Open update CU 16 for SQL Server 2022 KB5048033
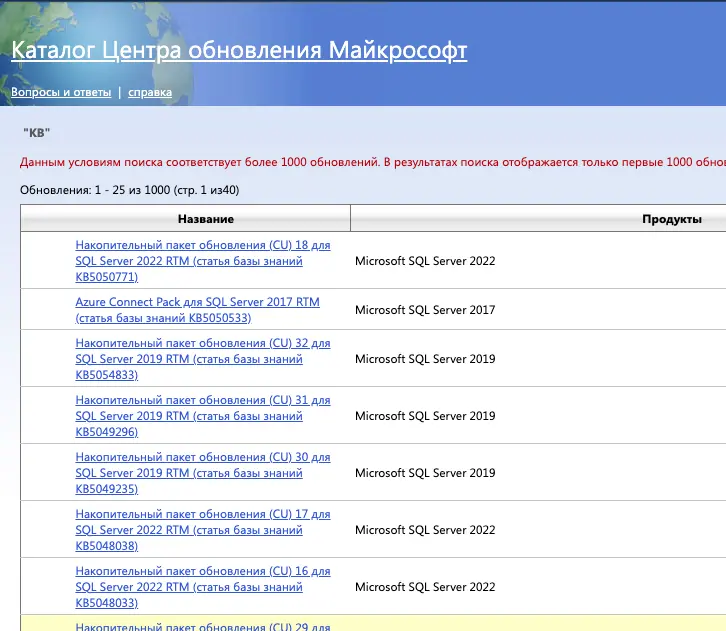Screen dimensions: 726x631 (203, 587)
